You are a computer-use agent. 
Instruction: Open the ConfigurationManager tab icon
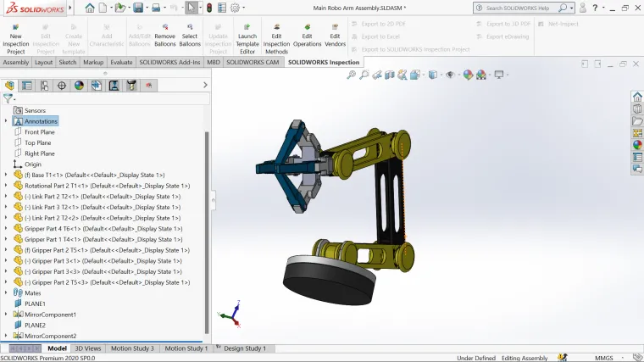pos(44,86)
